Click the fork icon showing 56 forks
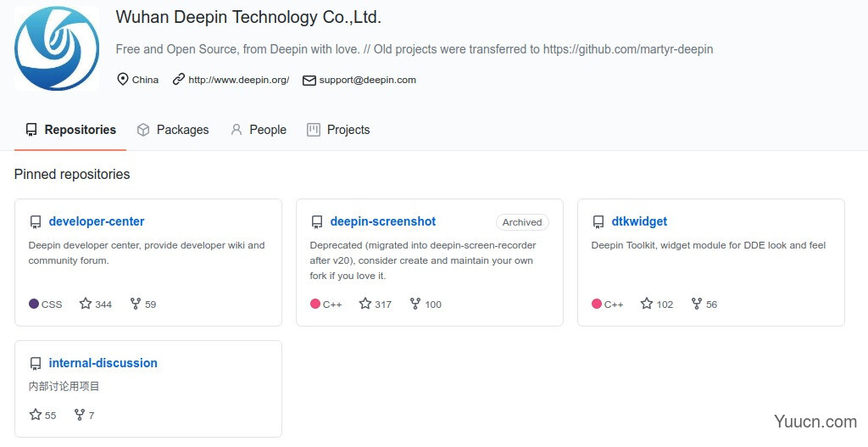868x447 pixels. pos(697,304)
